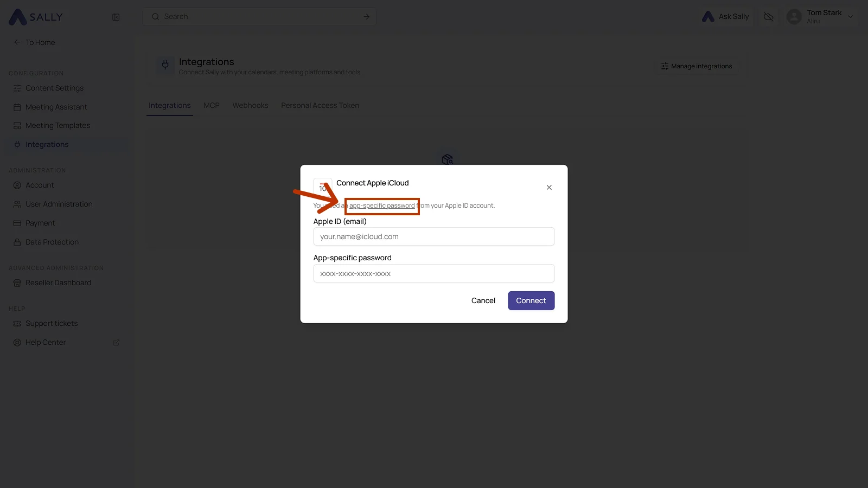Viewport: 868px width, 488px height.
Task: Go back To Home
Action: click(35, 42)
